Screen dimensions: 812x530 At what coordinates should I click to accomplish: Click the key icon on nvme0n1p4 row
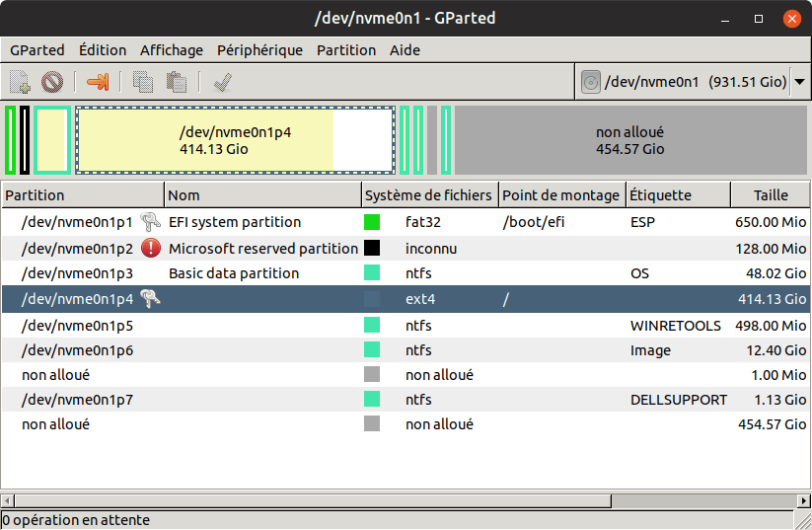tap(150, 298)
